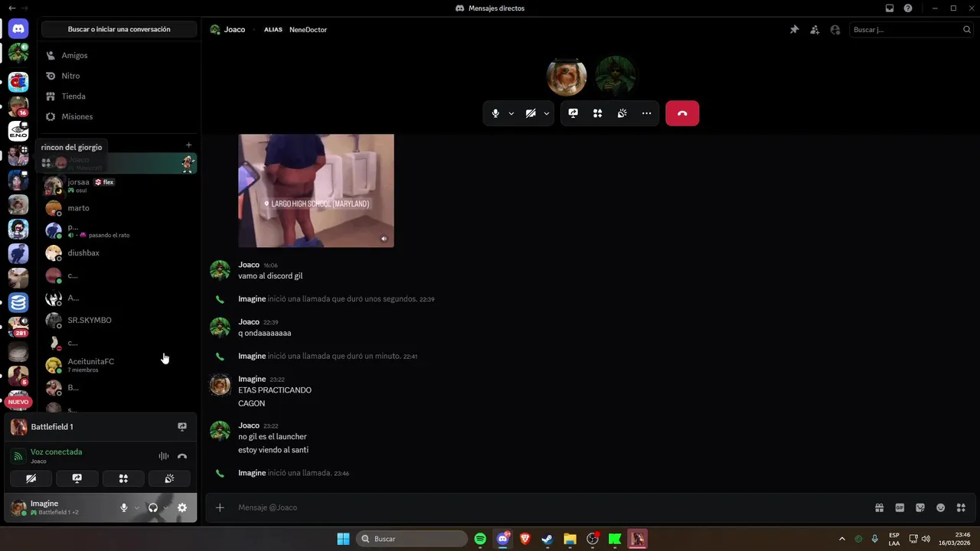Click Imagine's avatar in the call area
This screenshot has width=980, height=551.
[x=567, y=76]
